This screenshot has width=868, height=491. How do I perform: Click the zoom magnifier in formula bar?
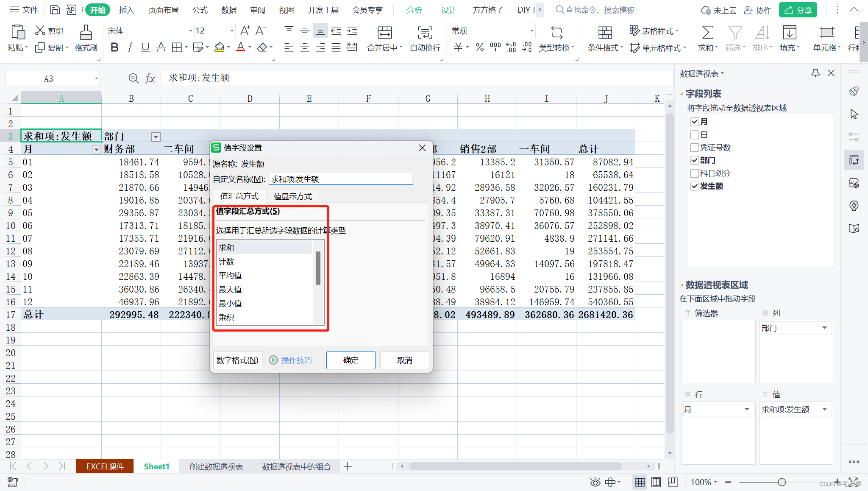tap(134, 78)
